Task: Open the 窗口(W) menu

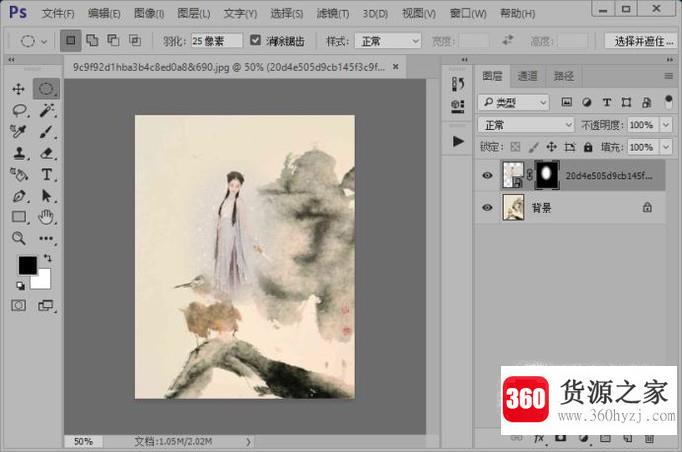Action: pyautogui.click(x=468, y=13)
